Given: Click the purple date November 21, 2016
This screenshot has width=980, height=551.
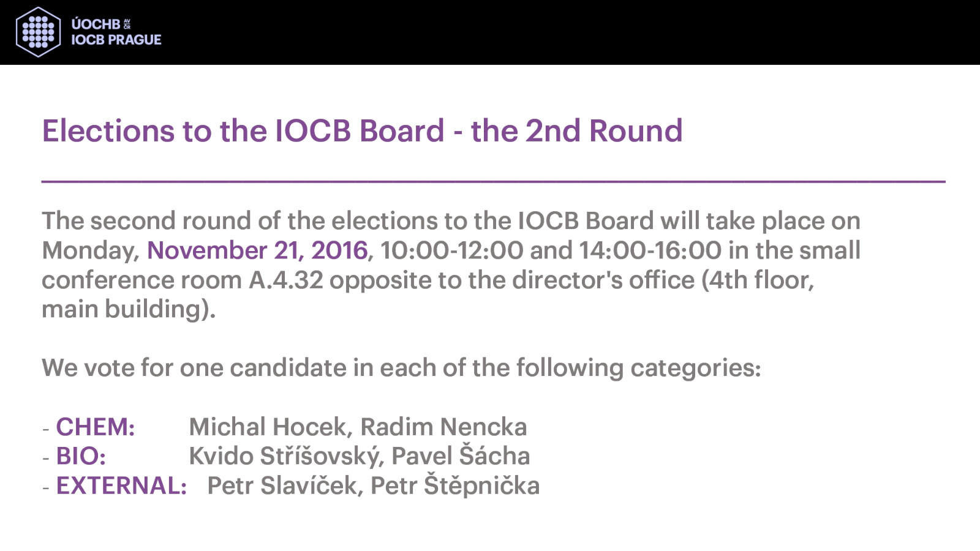Looking at the screenshot, I should (x=257, y=250).
